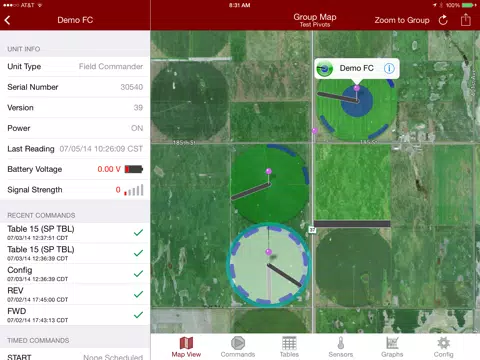Image resolution: width=480 pixels, height=360 pixels.
Task: Switch to the Commands tab
Action: [x=238, y=347]
